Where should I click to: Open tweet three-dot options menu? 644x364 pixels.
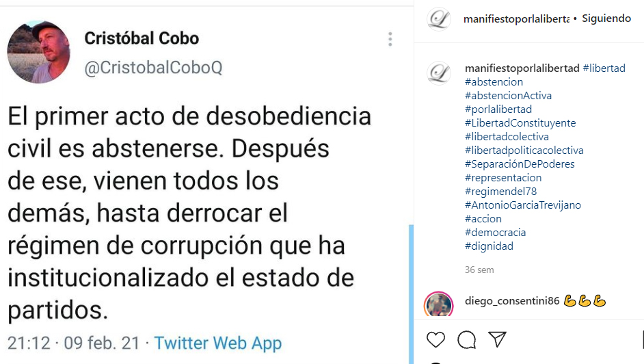click(x=390, y=39)
